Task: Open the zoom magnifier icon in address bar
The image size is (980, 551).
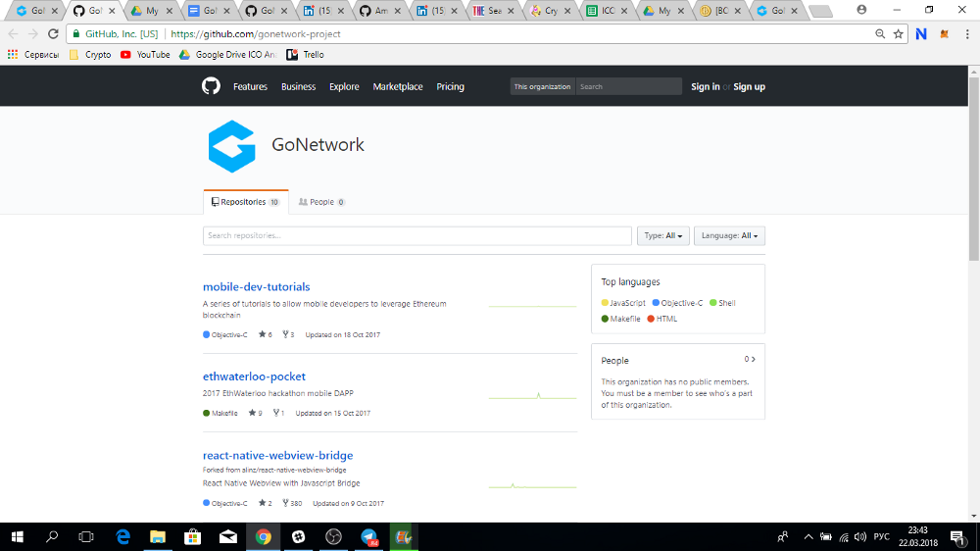Action: pos(880,33)
